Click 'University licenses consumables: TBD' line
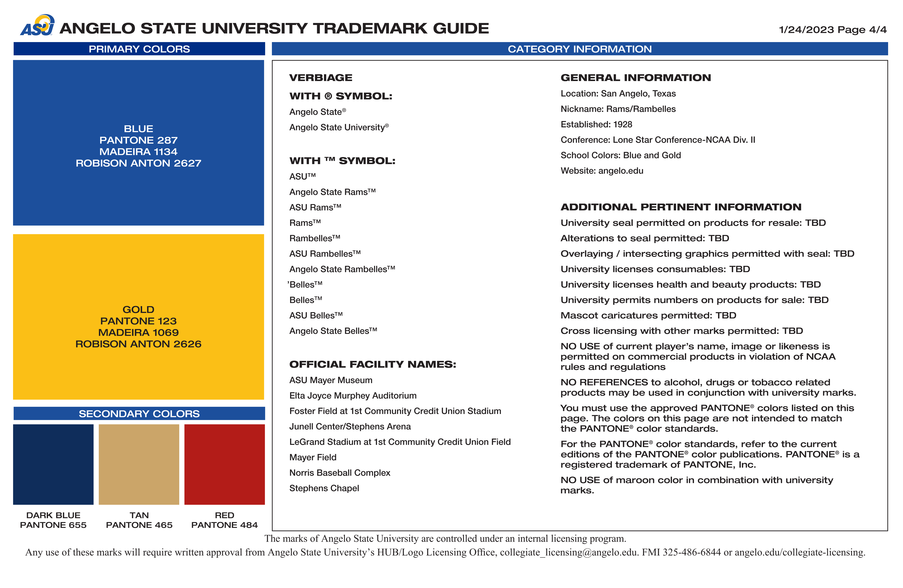 point(655,269)
